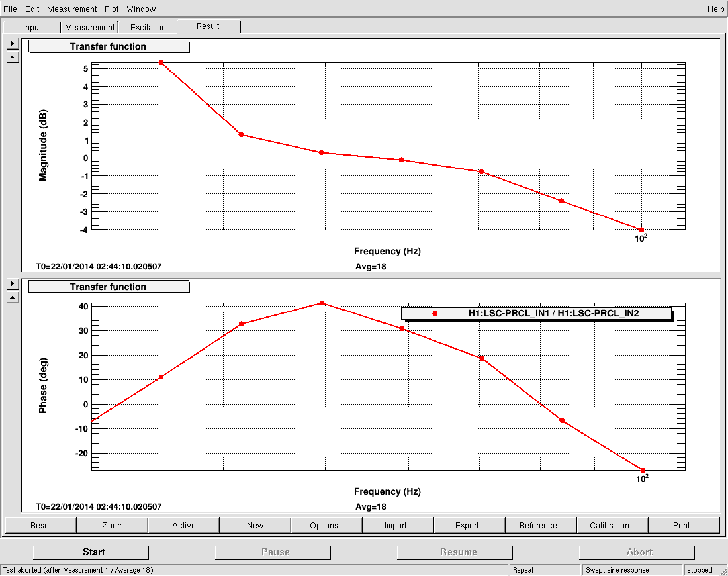Open the Calibration... dialog
The height and width of the screenshot is (576, 728).
click(x=613, y=526)
